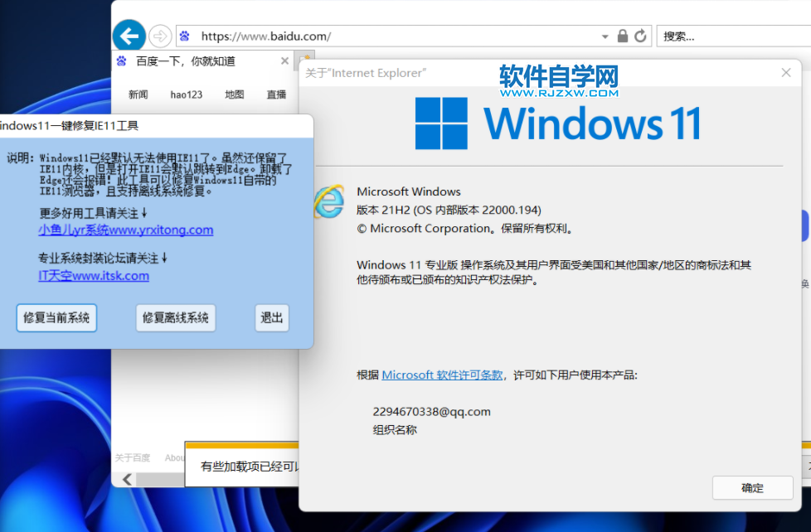Refresh the page with the reload icon

(640, 36)
